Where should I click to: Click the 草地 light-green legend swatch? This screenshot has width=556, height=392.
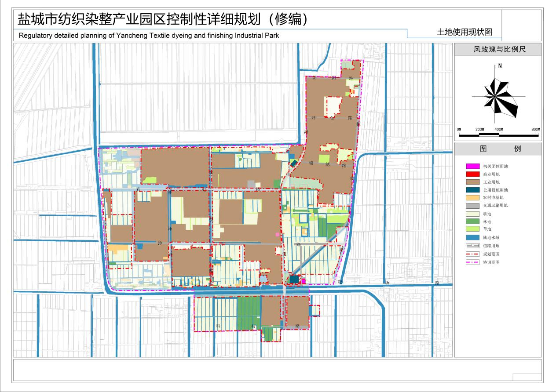click(x=472, y=229)
